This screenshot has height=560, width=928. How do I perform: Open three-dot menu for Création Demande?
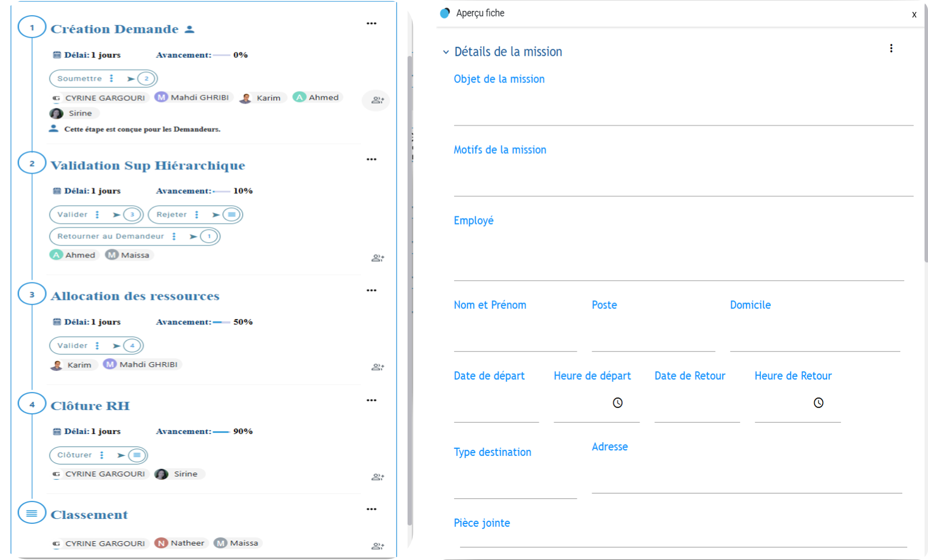[x=371, y=23]
